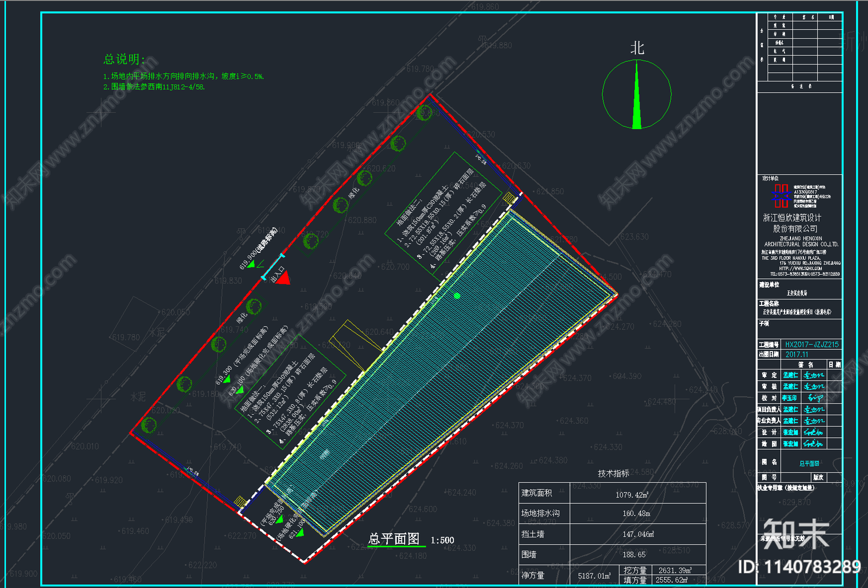
Task: Select the '填方量' table cell
Action: (635, 580)
